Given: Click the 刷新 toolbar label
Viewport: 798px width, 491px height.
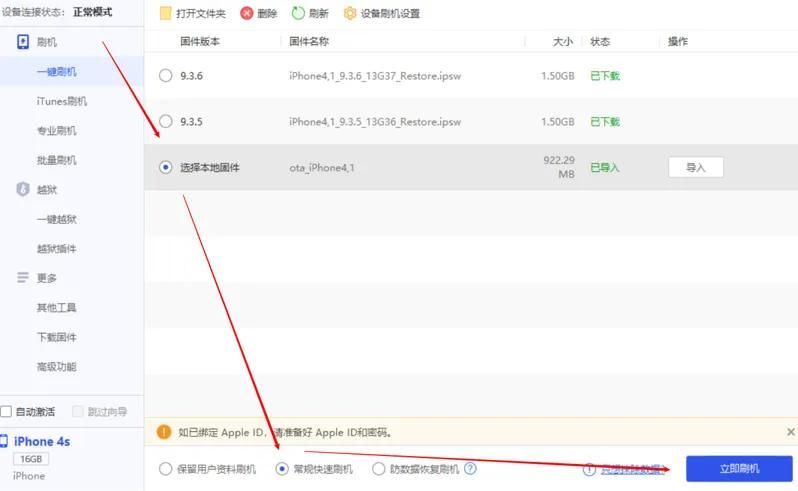Looking at the screenshot, I should (x=319, y=14).
